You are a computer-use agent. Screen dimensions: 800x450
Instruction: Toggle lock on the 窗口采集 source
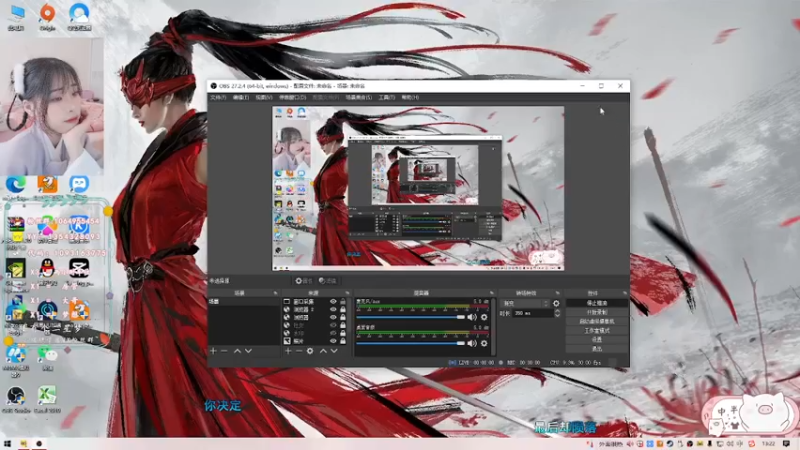coord(343,302)
